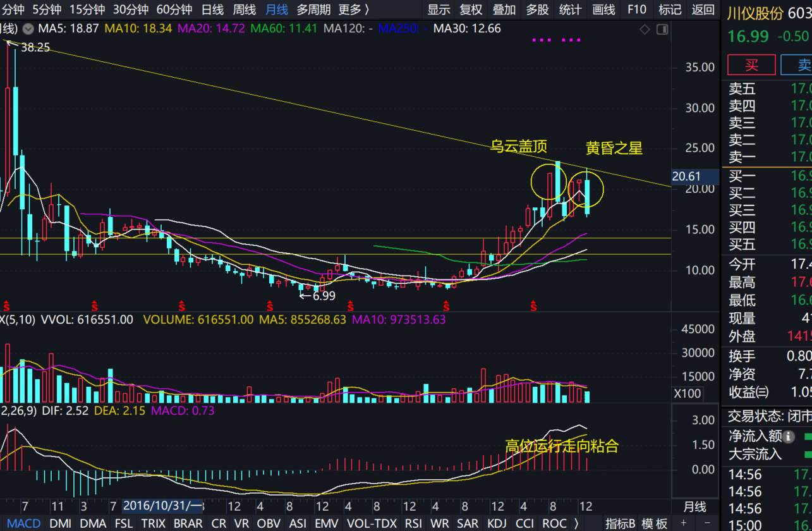Viewport: 812px width, 531px height.
Task: Switch to the 30分钟 period
Action: [131, 9]
